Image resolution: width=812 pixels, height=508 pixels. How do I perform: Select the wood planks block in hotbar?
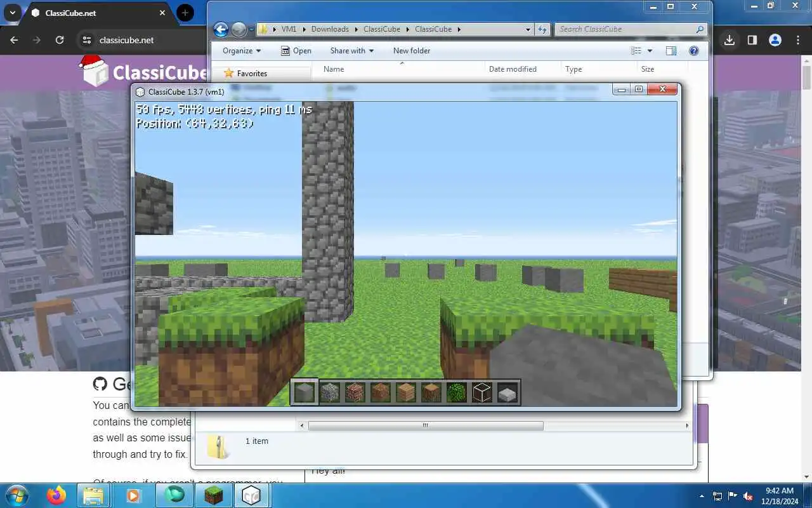405,392
